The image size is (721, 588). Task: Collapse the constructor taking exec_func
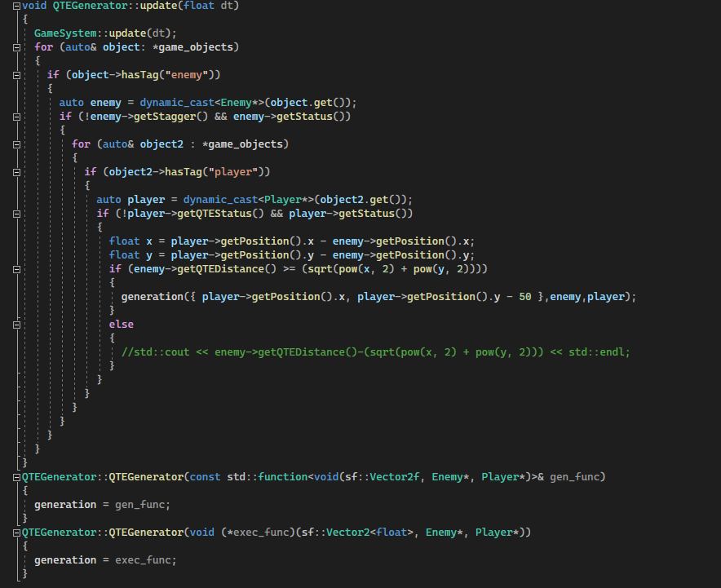coord(16,533)
